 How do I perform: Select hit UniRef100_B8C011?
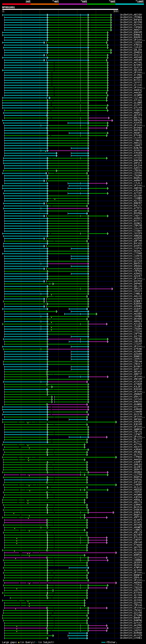point(131,118)
